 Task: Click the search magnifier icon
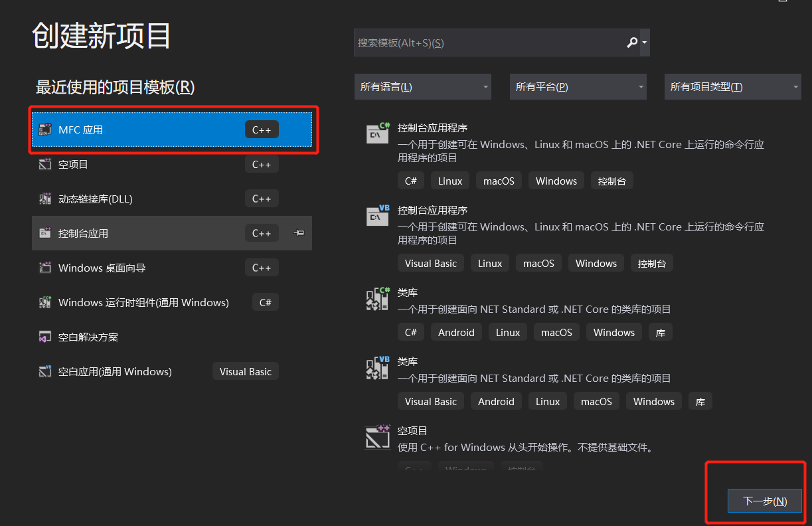(632, 43)
